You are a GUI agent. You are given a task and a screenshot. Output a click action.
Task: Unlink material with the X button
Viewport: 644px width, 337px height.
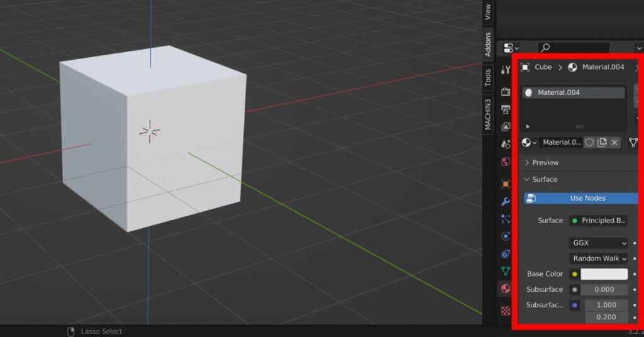coord(614,143)
